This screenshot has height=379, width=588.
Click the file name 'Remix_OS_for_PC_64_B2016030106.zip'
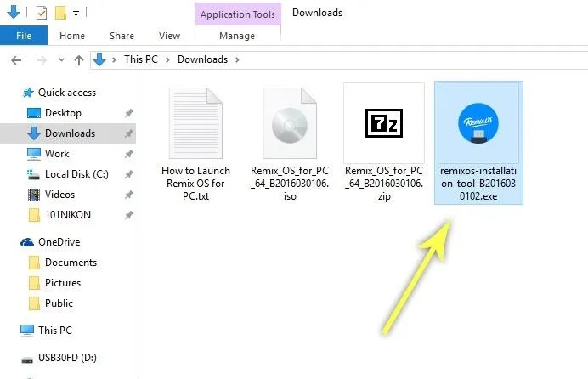(384, 184)
